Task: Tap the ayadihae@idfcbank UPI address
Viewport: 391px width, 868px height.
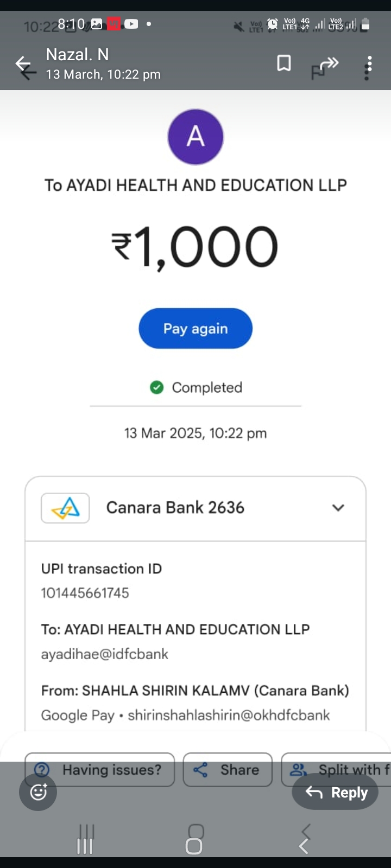Action: tap(105, 654)
